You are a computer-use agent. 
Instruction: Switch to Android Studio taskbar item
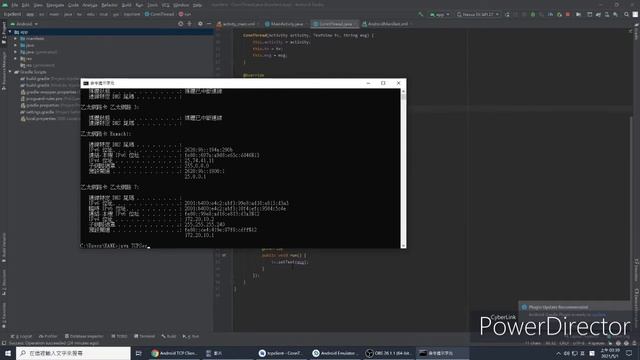pos(282,353)
